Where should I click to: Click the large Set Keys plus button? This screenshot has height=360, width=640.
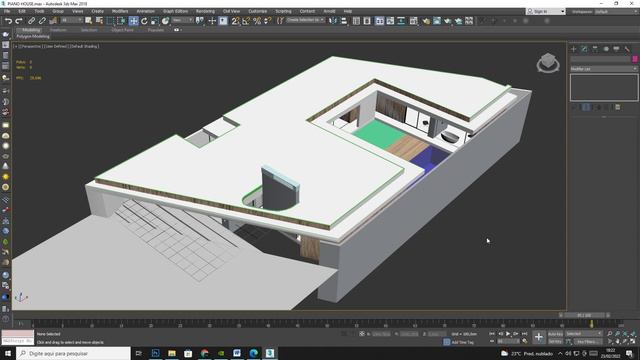[x=539, y=337]
